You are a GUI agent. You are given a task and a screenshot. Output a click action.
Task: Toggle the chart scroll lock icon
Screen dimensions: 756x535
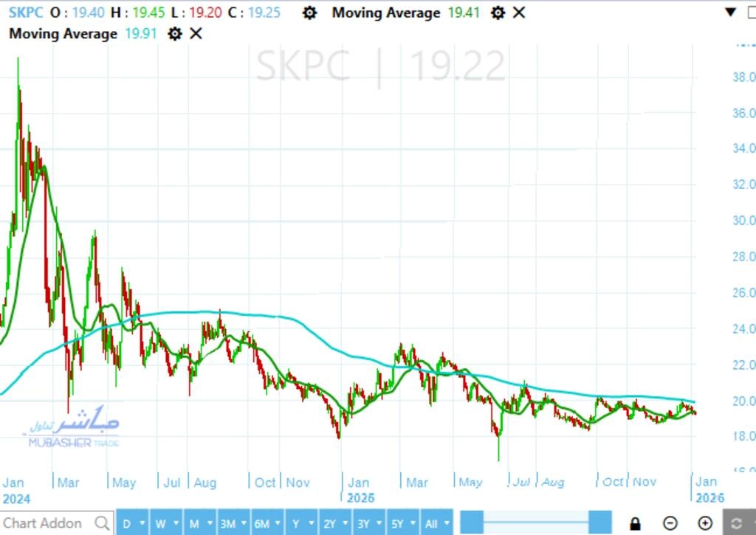[x=635, y=523]
